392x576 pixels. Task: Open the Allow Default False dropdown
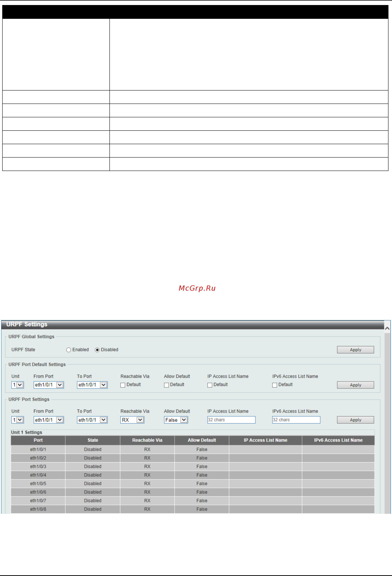point(176,420)
